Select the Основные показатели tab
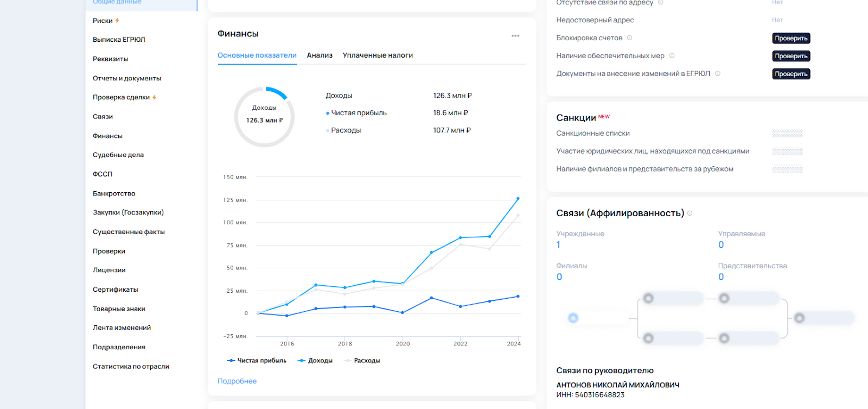This screenshot has height=409, width=868. [x=257, y=55]
